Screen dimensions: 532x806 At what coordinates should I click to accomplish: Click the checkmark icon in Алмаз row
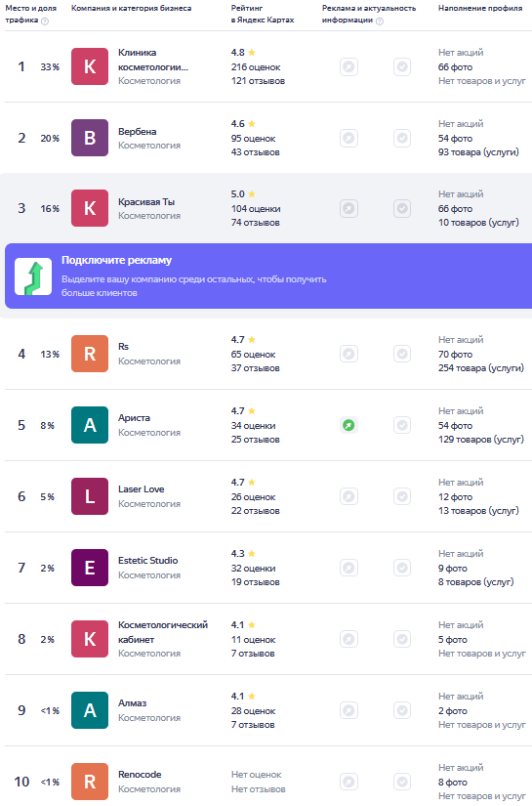pos(402,710)
